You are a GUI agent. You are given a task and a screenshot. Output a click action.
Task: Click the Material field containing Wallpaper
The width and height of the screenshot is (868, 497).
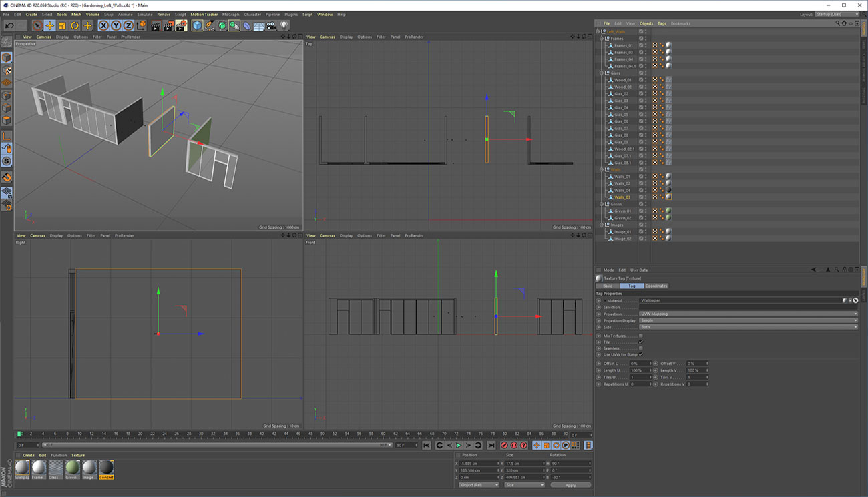pos(740,300)
